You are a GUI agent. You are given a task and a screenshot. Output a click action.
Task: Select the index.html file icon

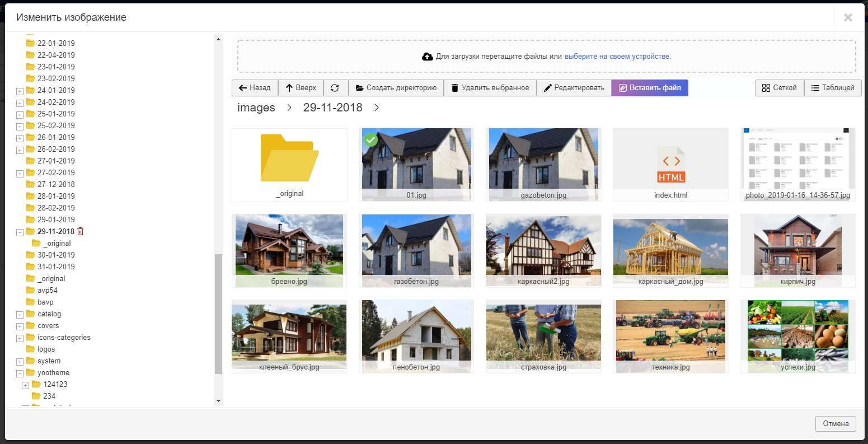670,165
